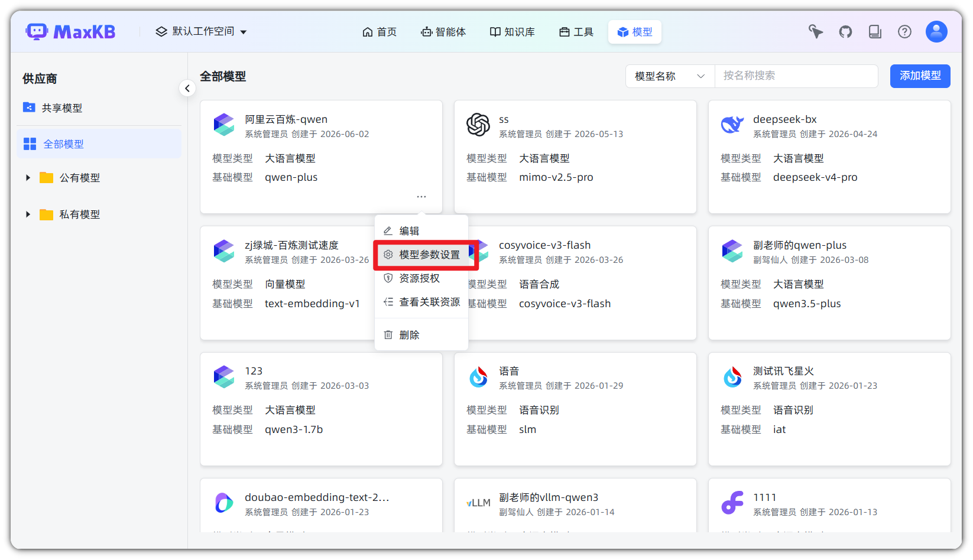Image resolution: width=973 pixels, height=560 pixels.
Task: Open the 默认工作空间 workspace dropdown
Action: coord(201,31)
